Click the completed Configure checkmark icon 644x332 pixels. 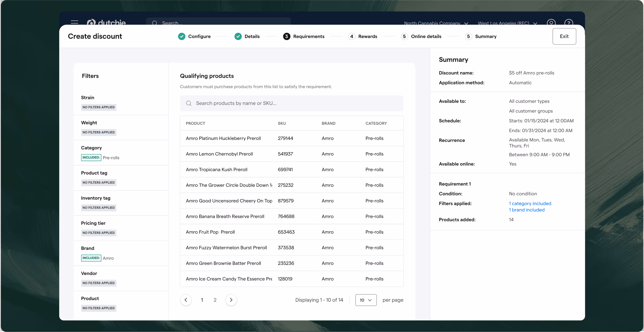(182, 37)
